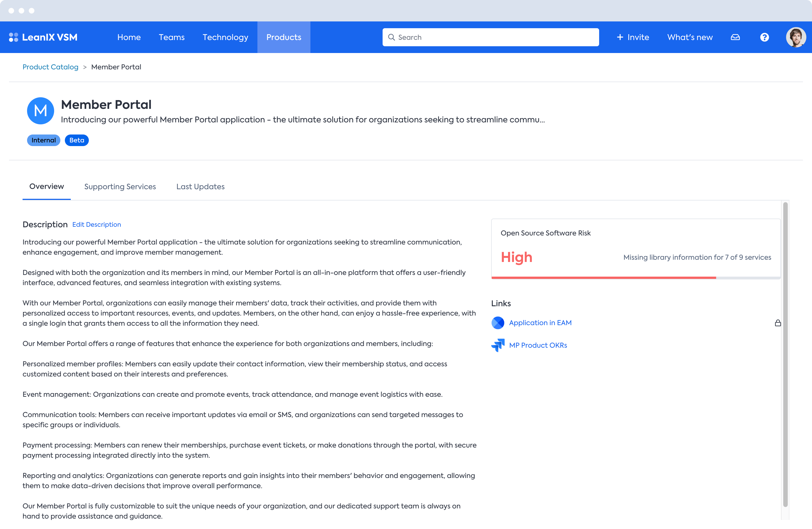Click the paragraph starting "Event management:"
The image size is (812, 529).
point(232,394)
